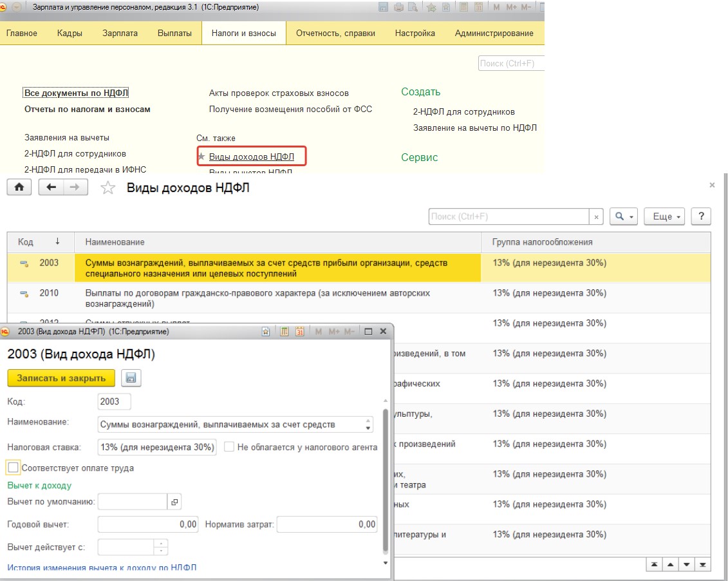
Task: Click the Группа налогообложения column header
Action: pos(596,242)
